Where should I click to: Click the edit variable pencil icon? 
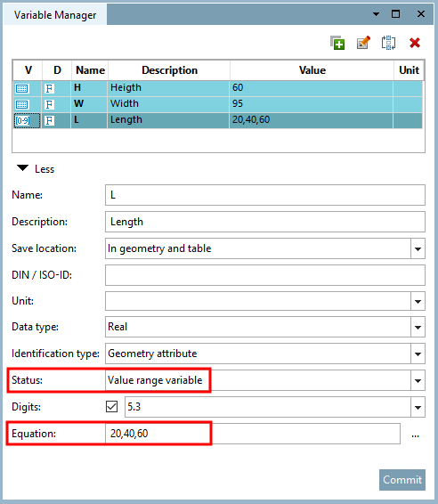pos(363,43)
